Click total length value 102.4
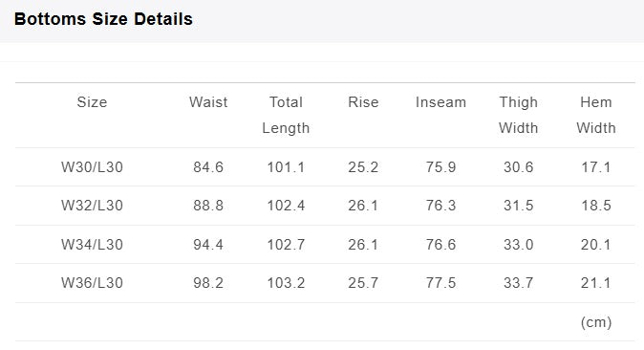The height and width of the screenshot is (350, 644). point(286,206)
